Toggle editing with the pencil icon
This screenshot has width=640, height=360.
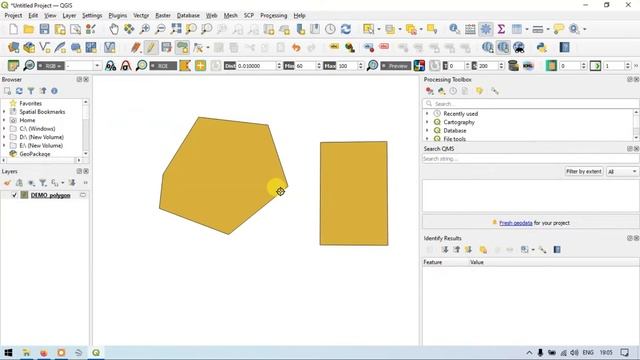point(151,47)
